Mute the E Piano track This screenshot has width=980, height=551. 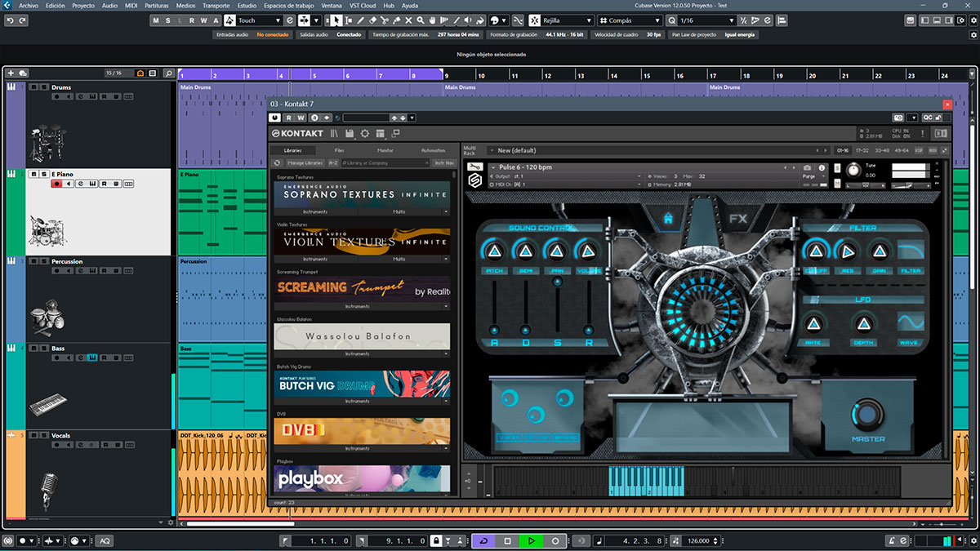(33, 174)
